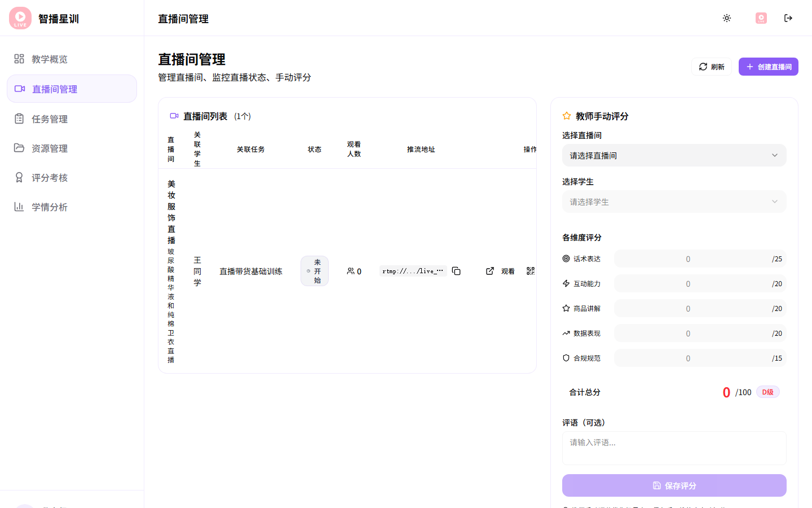Open the 直播间管理 menu item
The height and width of the screenshot is (508, 812).
coord(72,89)
